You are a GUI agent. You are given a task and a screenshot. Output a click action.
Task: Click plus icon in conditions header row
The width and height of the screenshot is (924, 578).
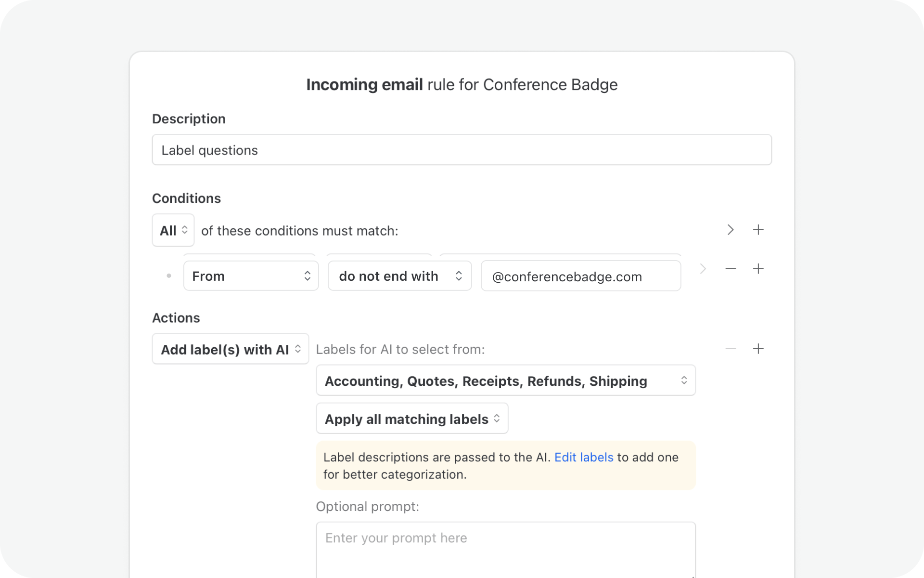758,230
